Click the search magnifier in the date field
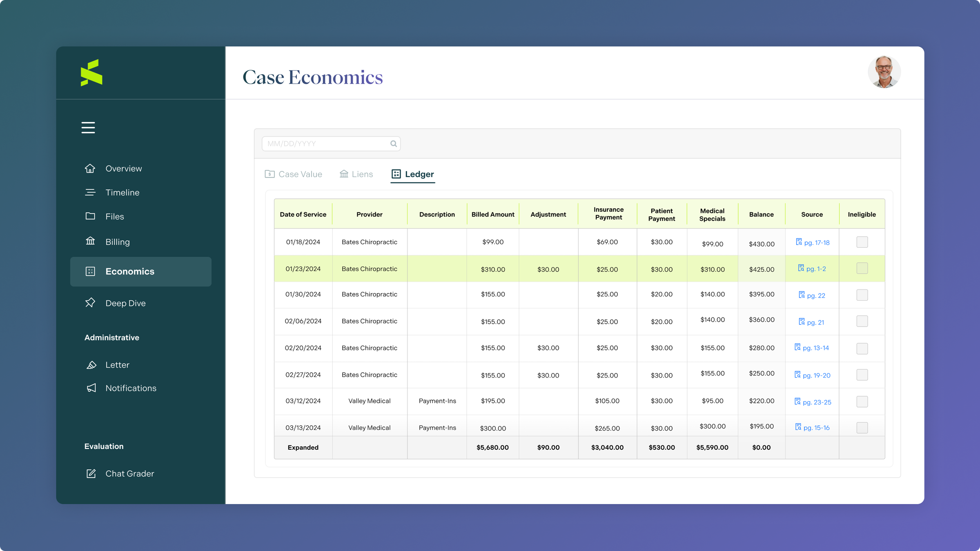980x551 pixels. (393, 143)
